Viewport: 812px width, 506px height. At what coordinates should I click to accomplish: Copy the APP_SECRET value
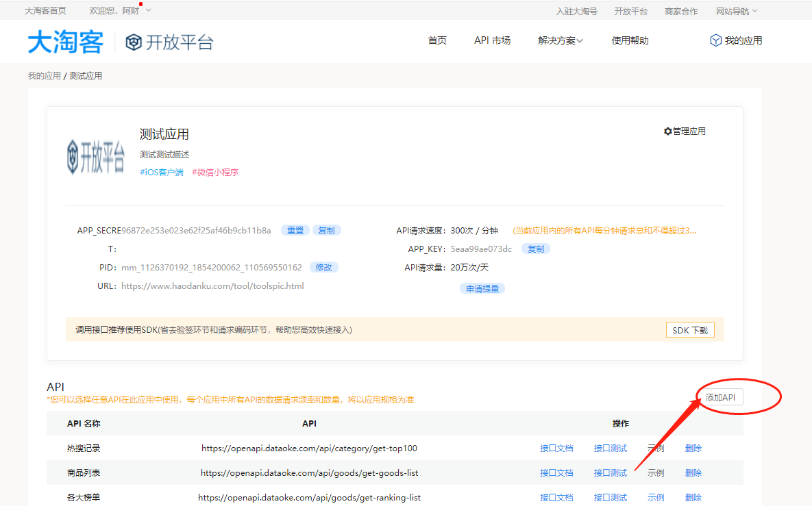(327, 231)
